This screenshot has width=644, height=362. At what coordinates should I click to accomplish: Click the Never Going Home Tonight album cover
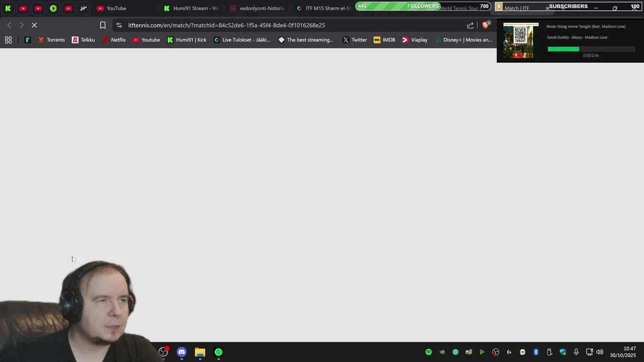point(521,40)
